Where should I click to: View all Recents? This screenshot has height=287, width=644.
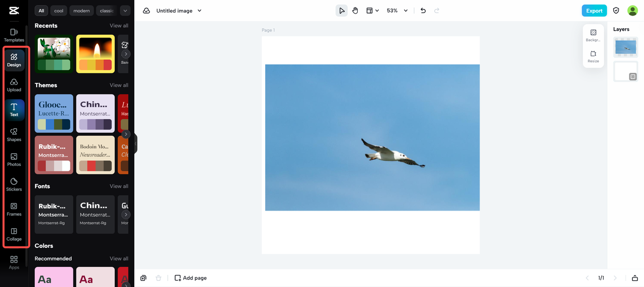click(x=119, y=26)
